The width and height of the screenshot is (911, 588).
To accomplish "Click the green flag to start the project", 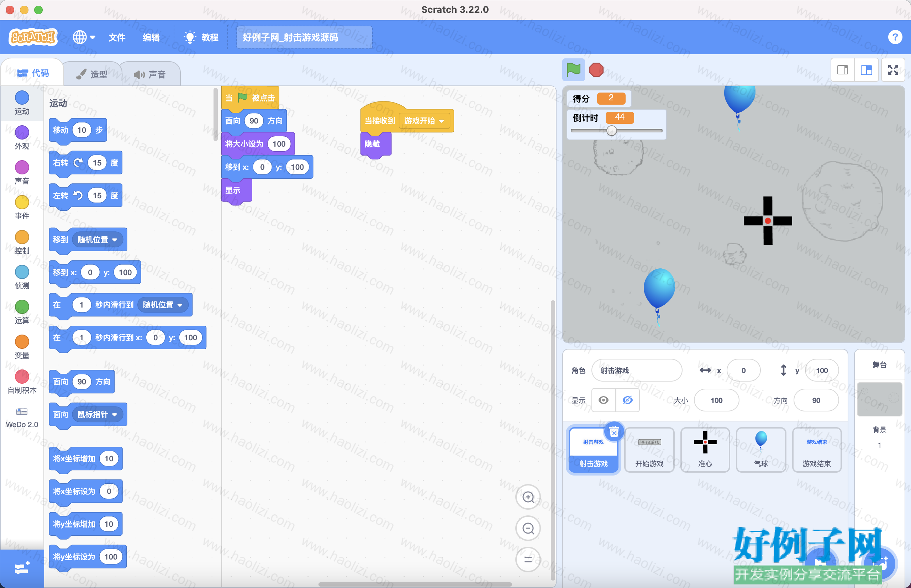I will click(573, 70).
